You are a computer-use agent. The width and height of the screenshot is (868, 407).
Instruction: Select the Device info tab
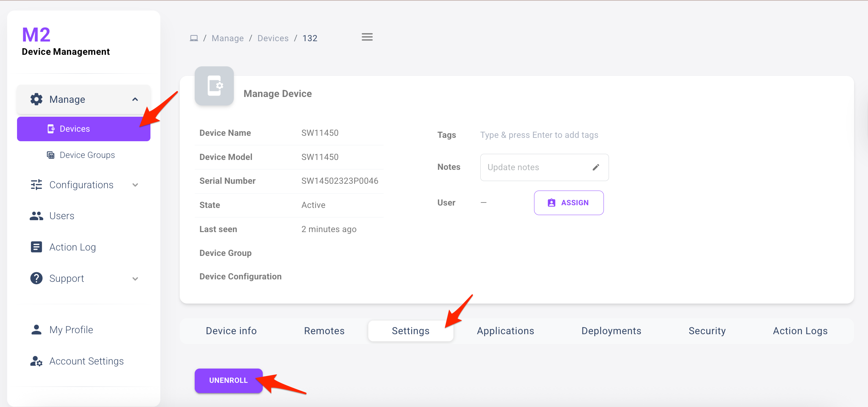click(231, 331)
